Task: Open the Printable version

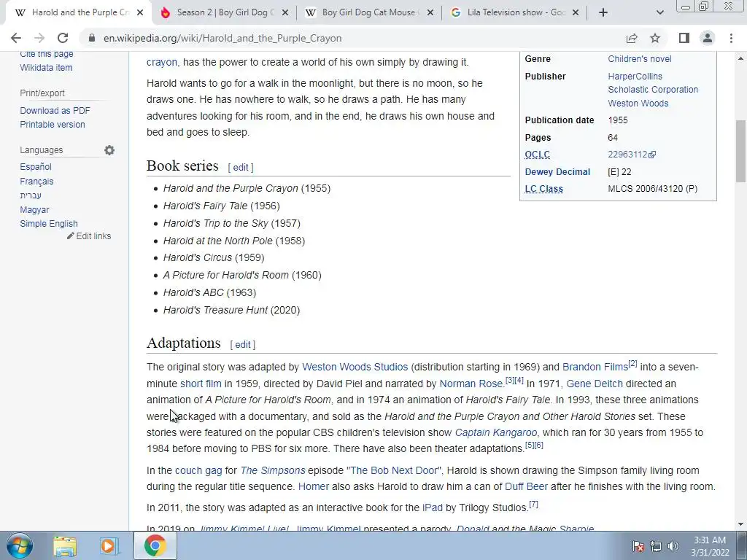Action: (53, 124)
